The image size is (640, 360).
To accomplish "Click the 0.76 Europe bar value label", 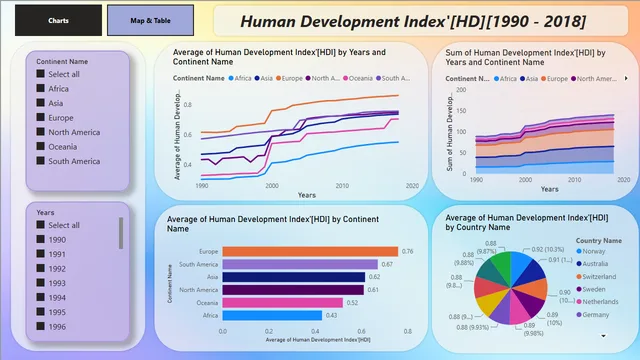I will [407, 251].
